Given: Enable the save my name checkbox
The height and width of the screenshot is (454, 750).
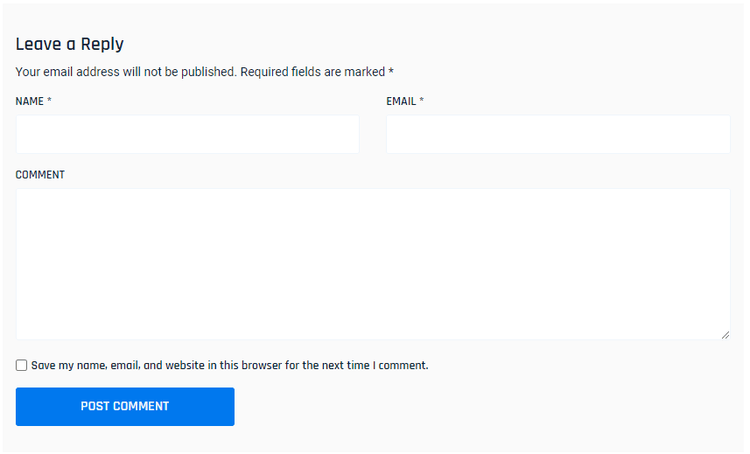Looking at the screenshot, I should click(x=21, y=366).
